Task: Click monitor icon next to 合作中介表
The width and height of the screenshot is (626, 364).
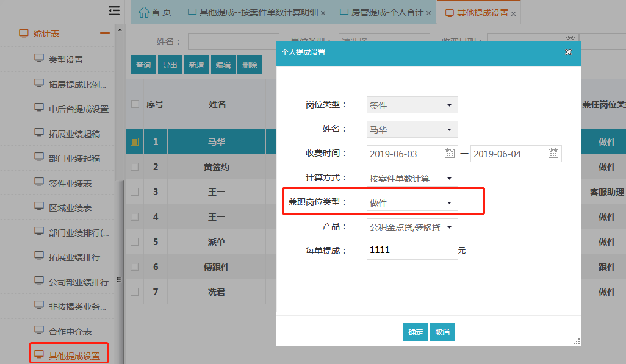Action: [38, 330]
